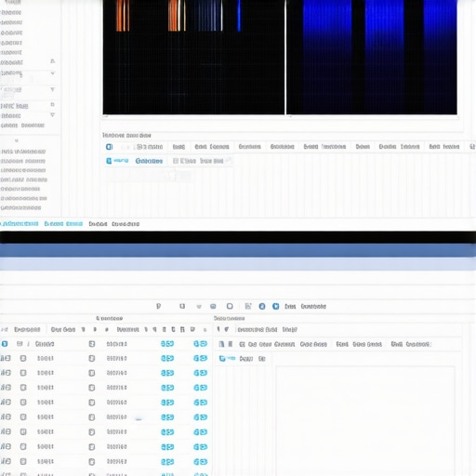Click the single bright blue line in left dark panel
476x476 pixels.
tap(239, 16)
